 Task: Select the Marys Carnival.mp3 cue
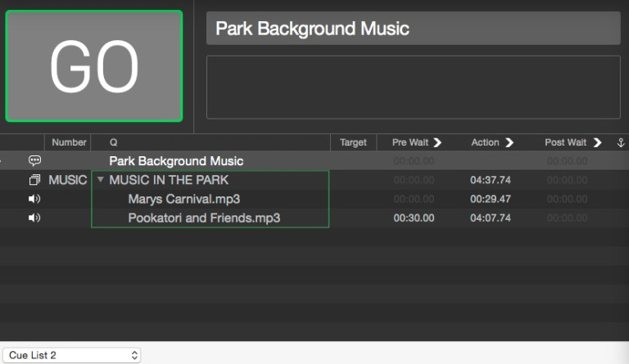tap(183, 199)
